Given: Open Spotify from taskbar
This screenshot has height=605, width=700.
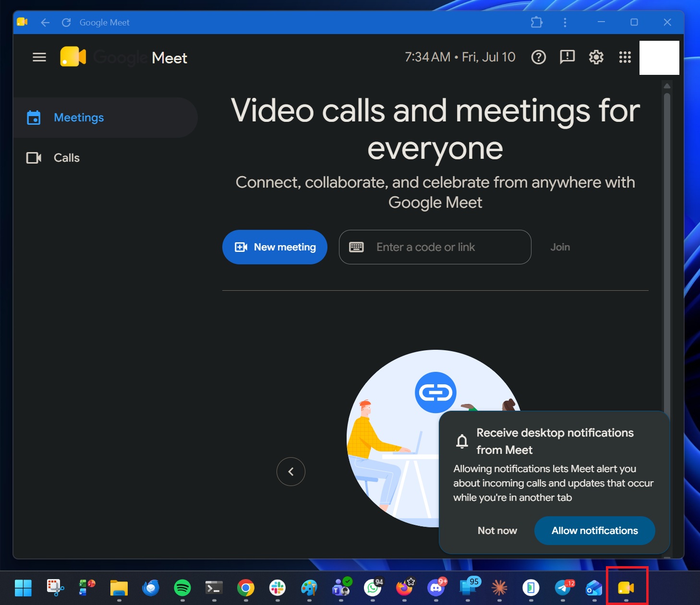Looking at the screenshot, I should click(182, 588).
